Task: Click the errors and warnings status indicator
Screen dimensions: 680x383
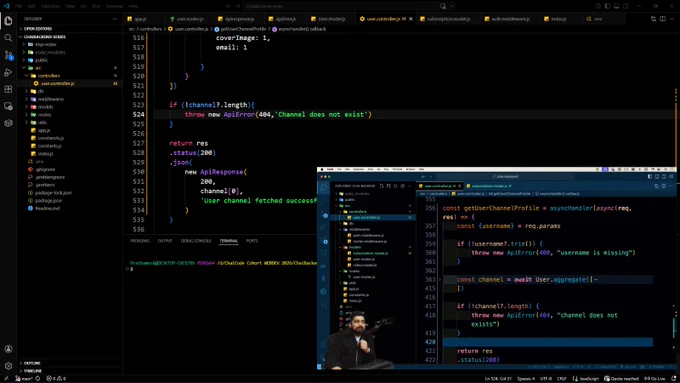Action: point(56,379)
